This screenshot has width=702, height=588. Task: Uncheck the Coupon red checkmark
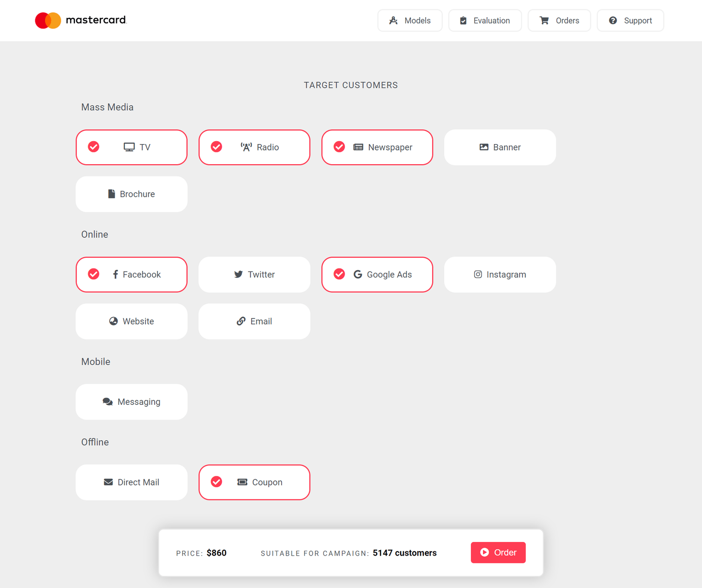(x=217, y=482)
